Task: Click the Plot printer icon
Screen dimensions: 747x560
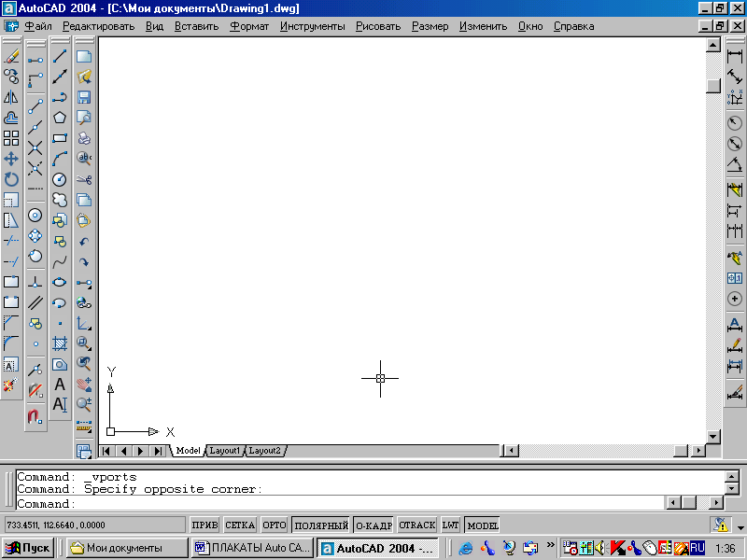Action: (84, 138)
